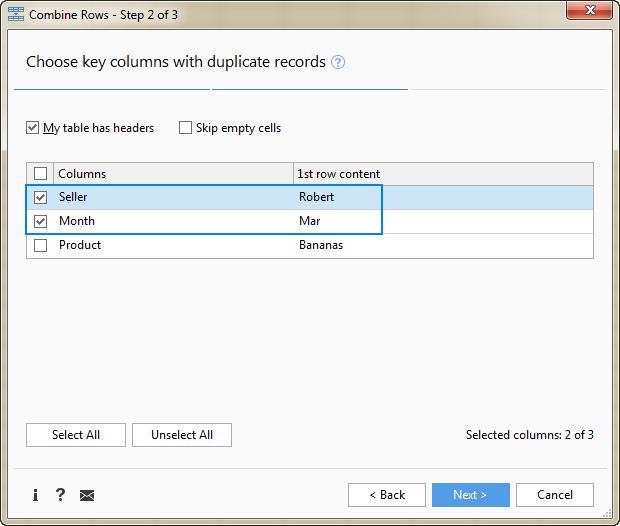Click the Combine Rows title bar icon
Screen dimensions: 620x526
point(16,14)
